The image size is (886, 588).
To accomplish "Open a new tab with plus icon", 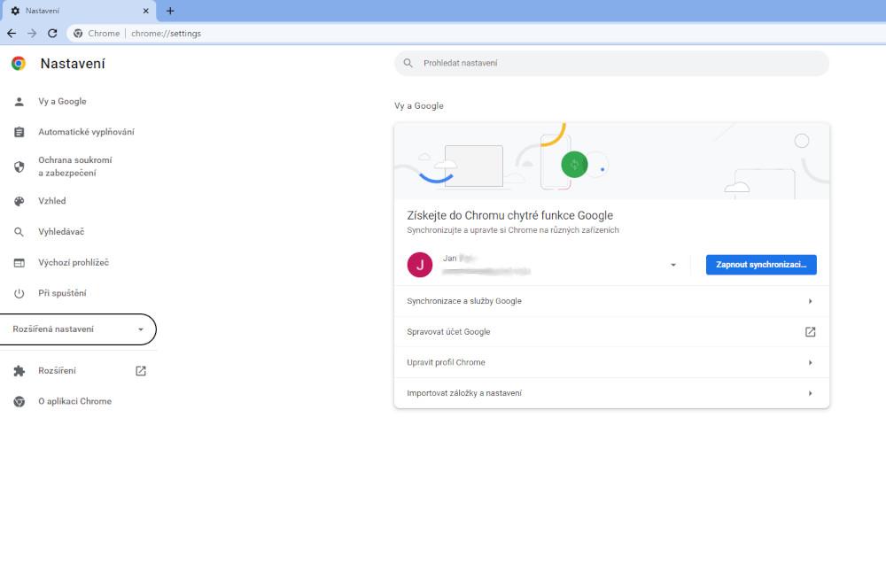I will pos(170,11).
